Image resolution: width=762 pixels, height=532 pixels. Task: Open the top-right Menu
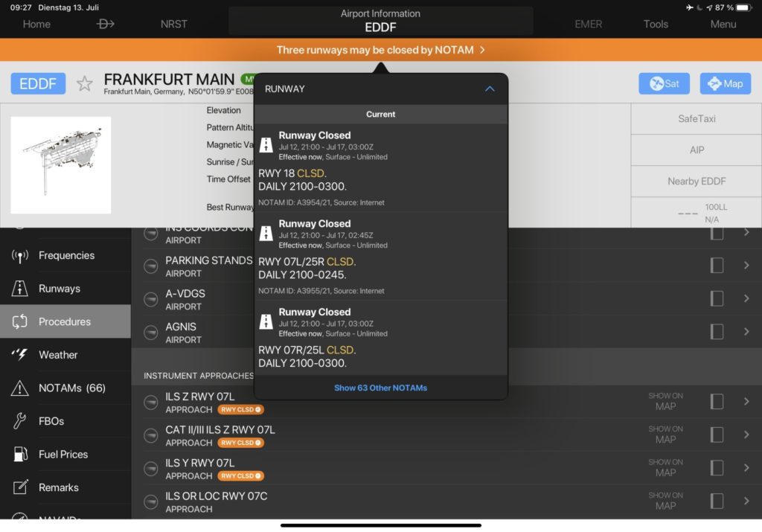pos(723,24)
